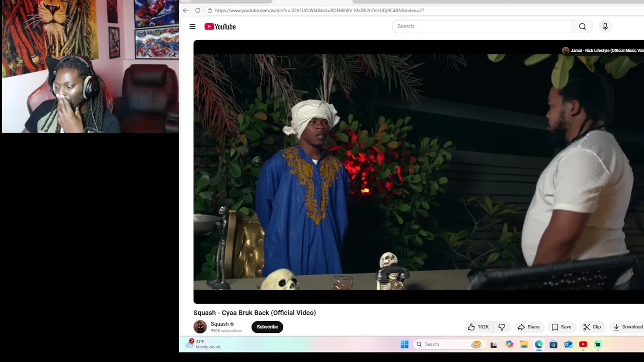The height and width of the screenshot is (362, 644).
Task: Click the video player area
Action: coord(419,172)
